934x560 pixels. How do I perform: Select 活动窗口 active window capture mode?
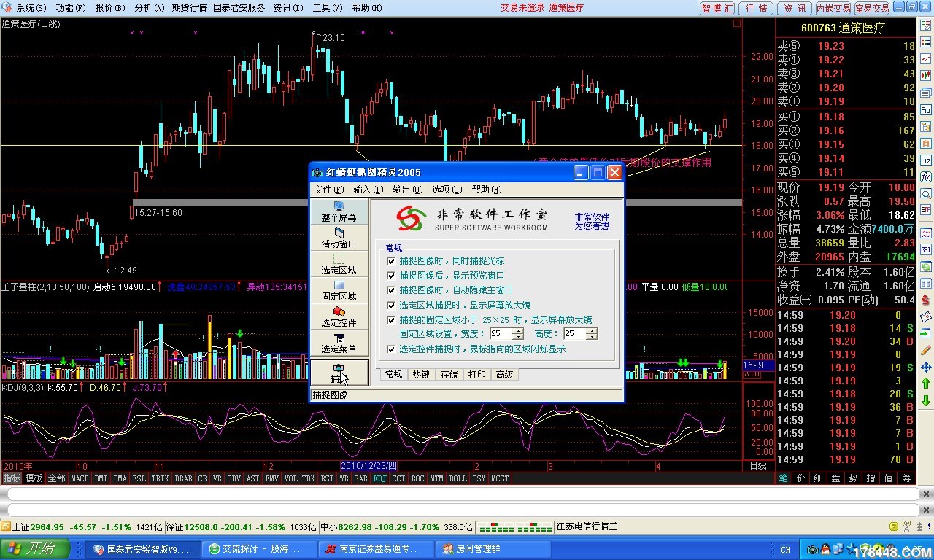(339, 238)
